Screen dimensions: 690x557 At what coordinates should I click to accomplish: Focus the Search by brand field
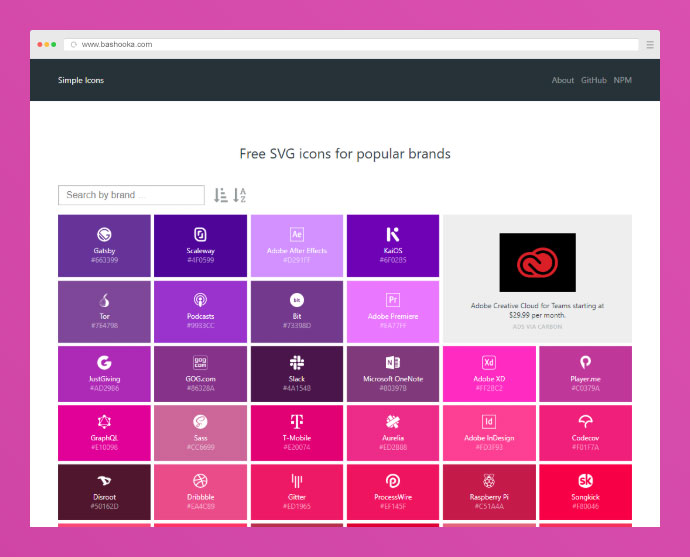[x=131, y=195]
